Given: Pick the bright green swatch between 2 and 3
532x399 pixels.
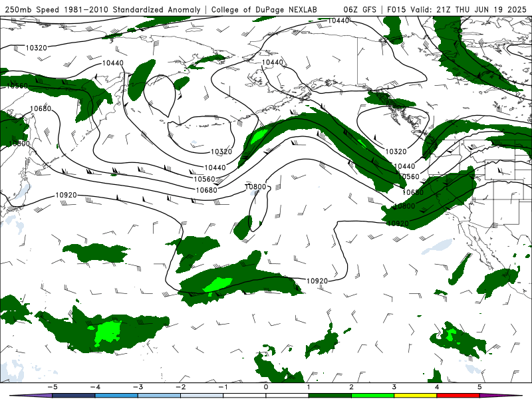Looking at the screenshot, I should pyautogui.click(x=373, y=396).
